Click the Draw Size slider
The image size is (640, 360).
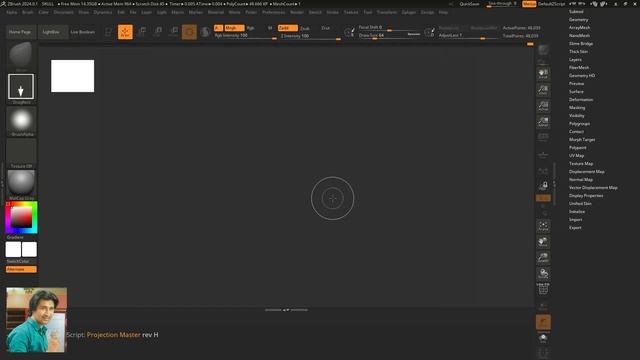tap(389, 36)
